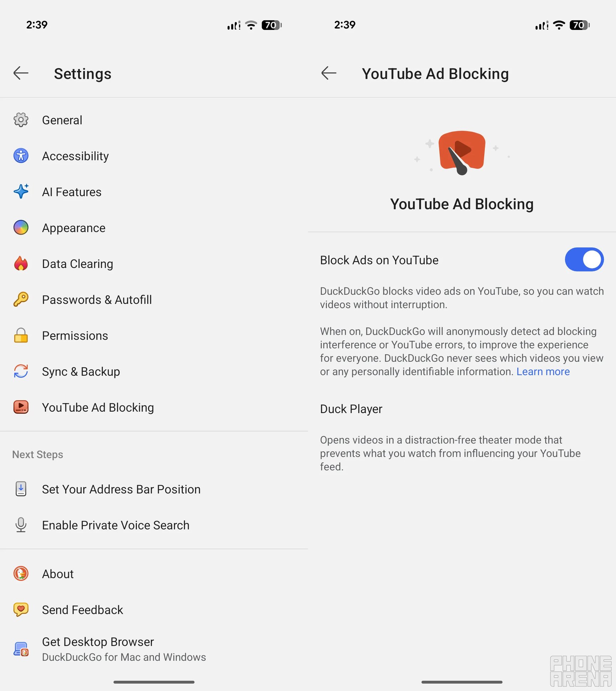Open General settings
Screen dimensions: 616x691
pos(154,120)
